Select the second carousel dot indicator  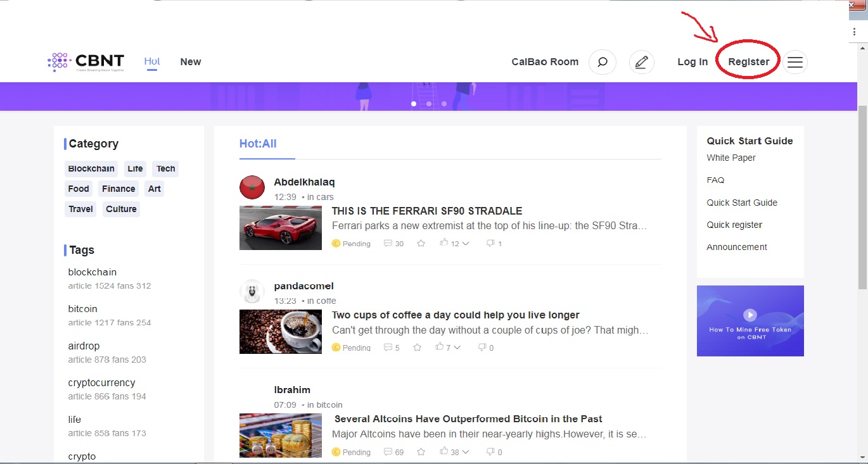(428, 103)
